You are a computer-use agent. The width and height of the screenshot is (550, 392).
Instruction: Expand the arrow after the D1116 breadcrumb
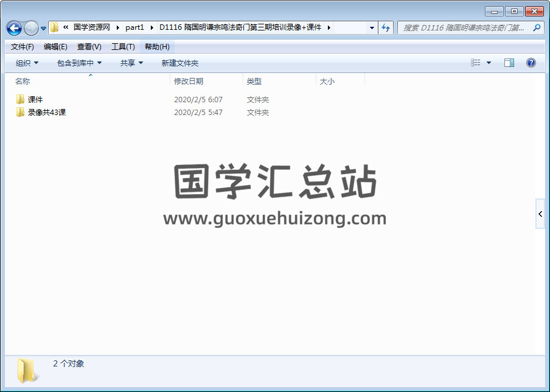click(x=329, y=27)
